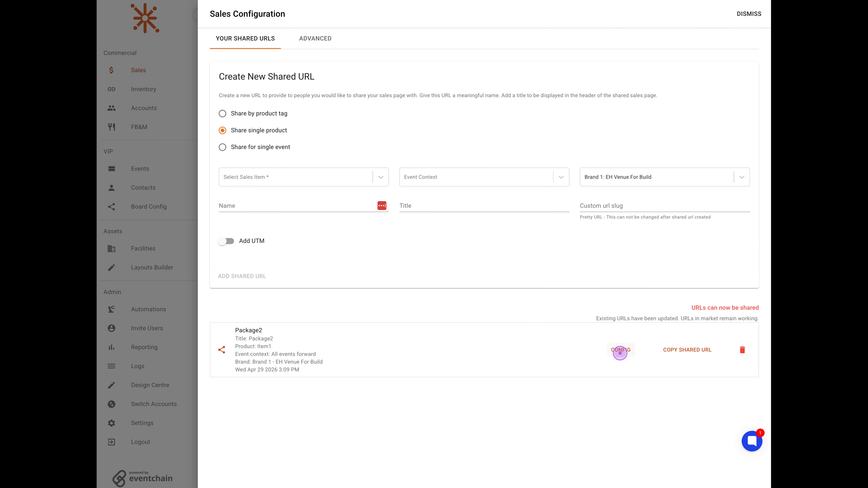
Task: Click the Reporting bar chart icon
Action: [112, 347]
